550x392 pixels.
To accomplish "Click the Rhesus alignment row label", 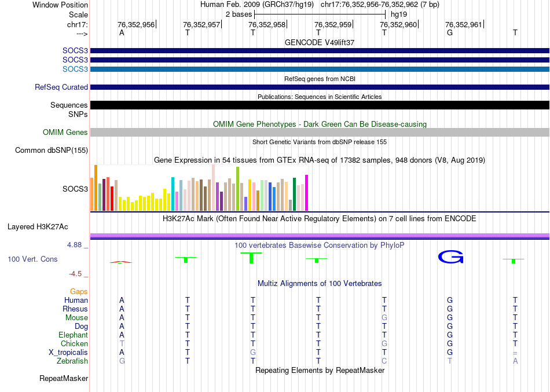I will (x=75, y=309).
